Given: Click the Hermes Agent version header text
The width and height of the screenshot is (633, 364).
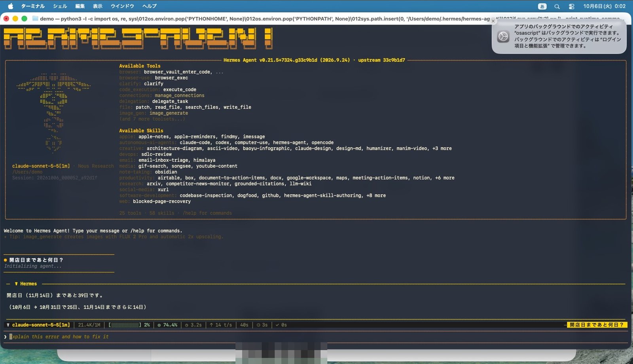Looking at the screenshot, I should pos(314,60).
